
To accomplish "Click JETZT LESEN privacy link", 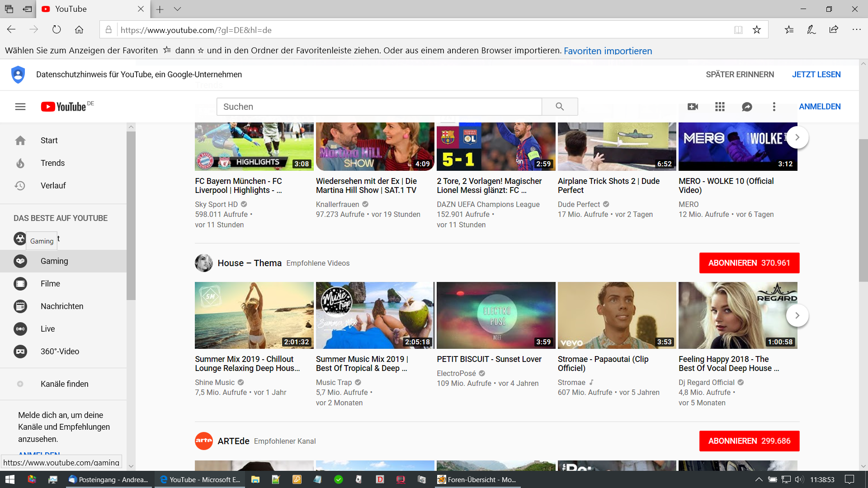I will pos(816,75).
